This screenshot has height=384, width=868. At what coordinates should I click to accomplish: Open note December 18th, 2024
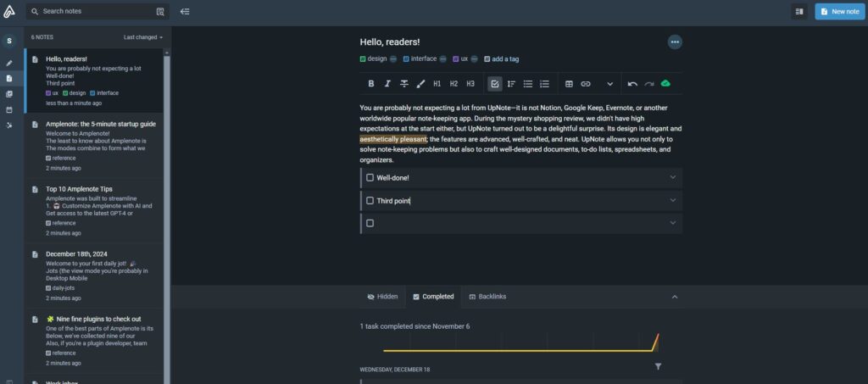coord(93,275)
